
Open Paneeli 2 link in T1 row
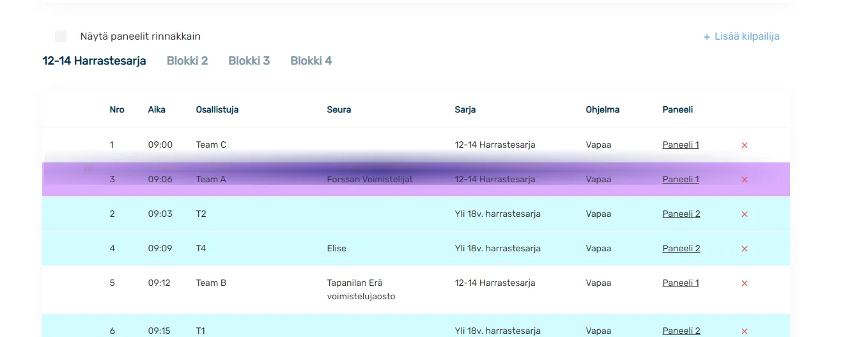point(681,331)
